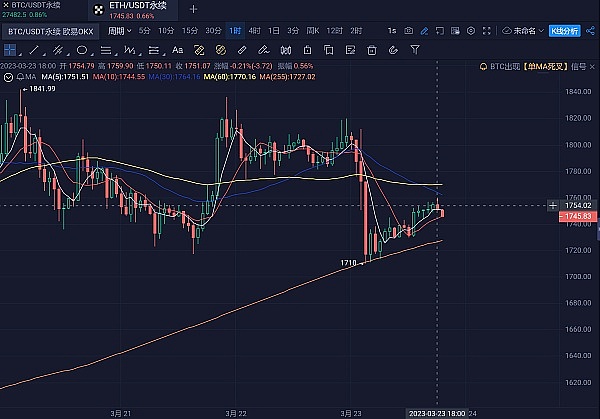Viewport: 600px width, 419px height.
Task: Switch to 15分 timeframe
Action: click(x=190, y=31)
